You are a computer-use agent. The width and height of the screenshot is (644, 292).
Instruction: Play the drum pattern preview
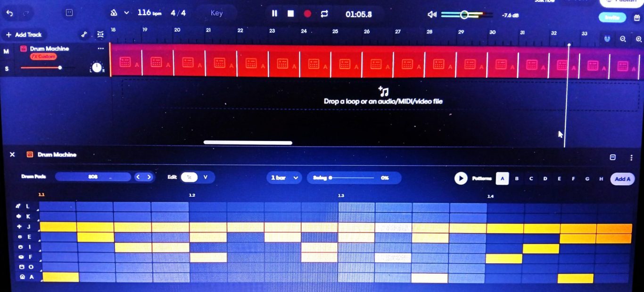tap(461, 178)
